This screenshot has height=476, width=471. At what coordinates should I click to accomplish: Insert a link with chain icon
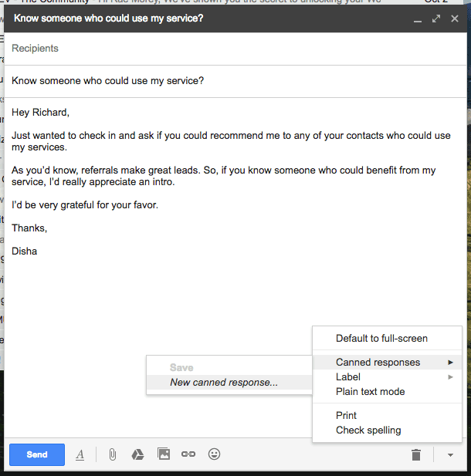coord(188,454)
